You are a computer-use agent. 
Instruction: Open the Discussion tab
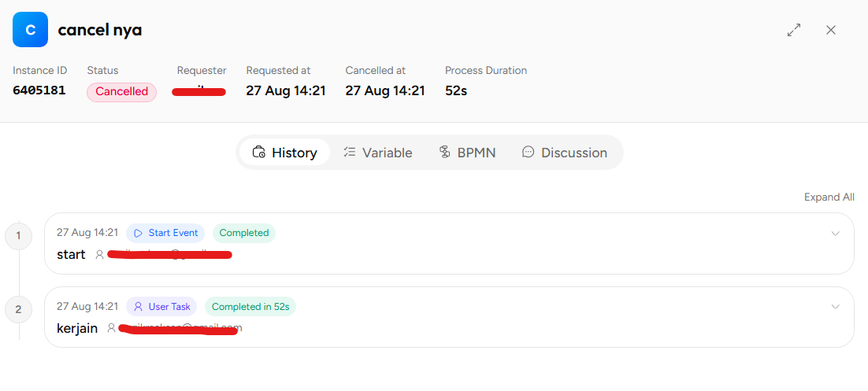tap(564, 153)
